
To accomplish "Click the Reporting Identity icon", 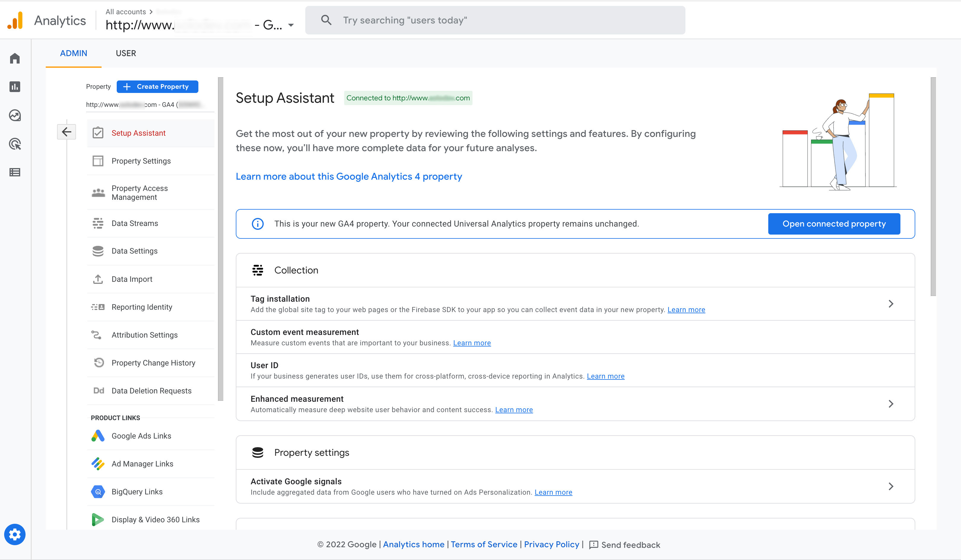I will (98, 307).
